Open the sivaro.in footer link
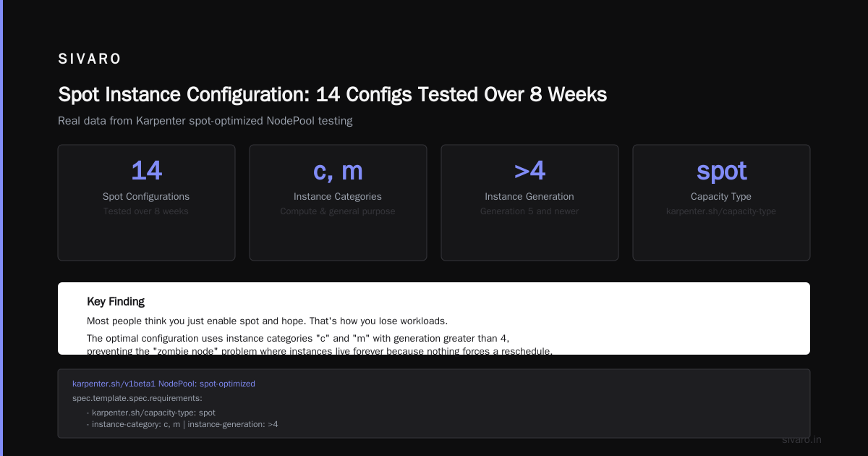The width and height of the screenshot is (868, 456). coord(801,439)
